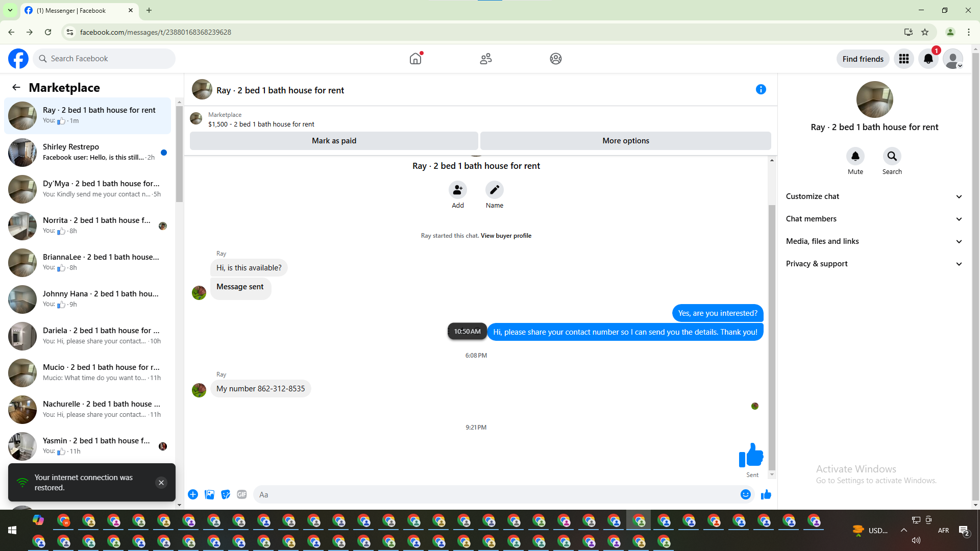Open the Groups icon in top navigation
The width and height of the screenshot is (980, 551).
[556, 59]
